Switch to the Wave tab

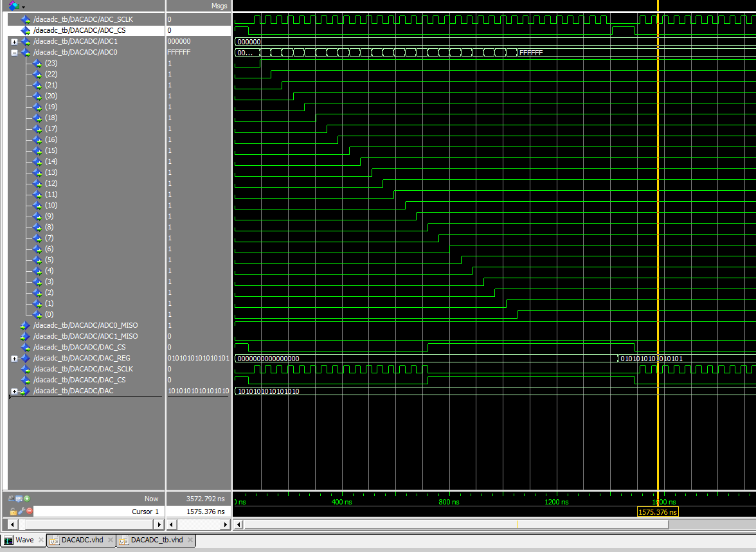24,540
